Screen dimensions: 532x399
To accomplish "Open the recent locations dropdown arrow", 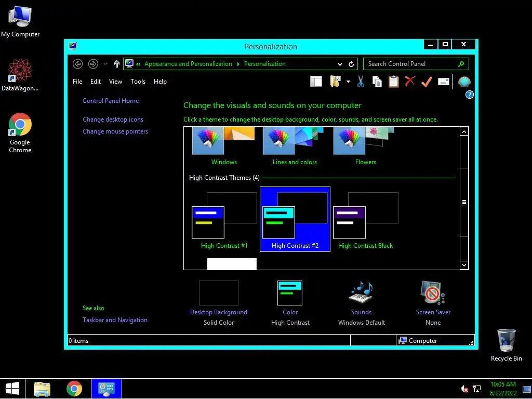I will click(x=105, y=64).
